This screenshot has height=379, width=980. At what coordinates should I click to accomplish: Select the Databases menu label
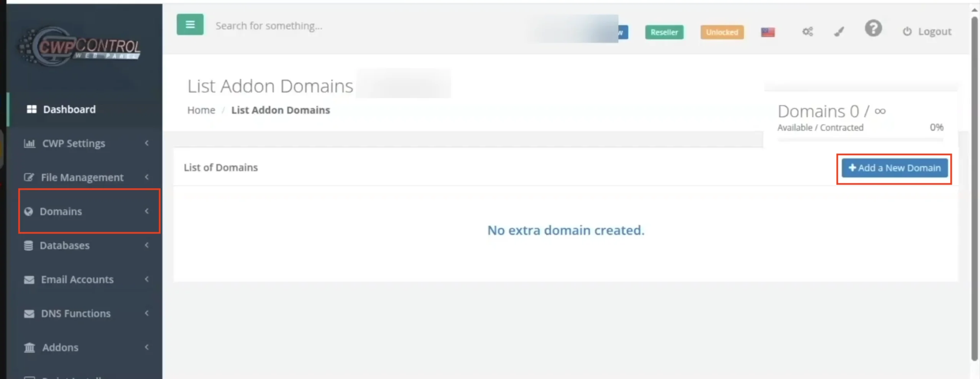[65, 246]
